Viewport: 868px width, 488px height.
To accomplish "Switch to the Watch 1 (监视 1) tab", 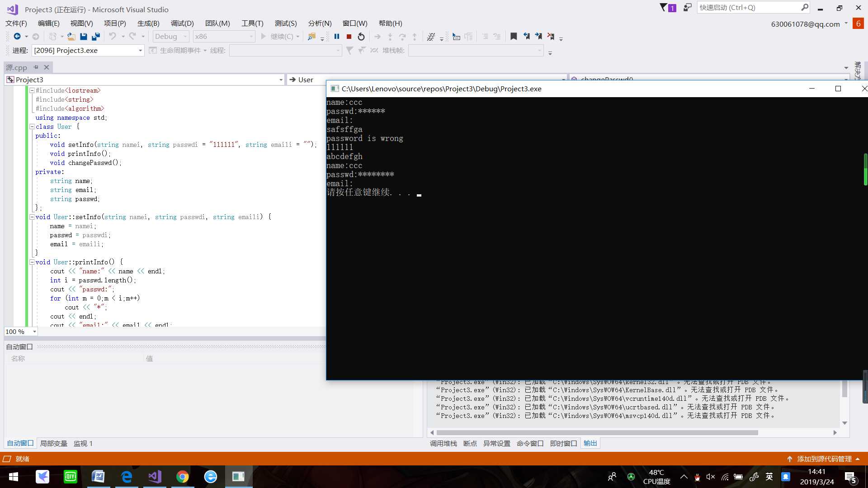I will point(83,444).
